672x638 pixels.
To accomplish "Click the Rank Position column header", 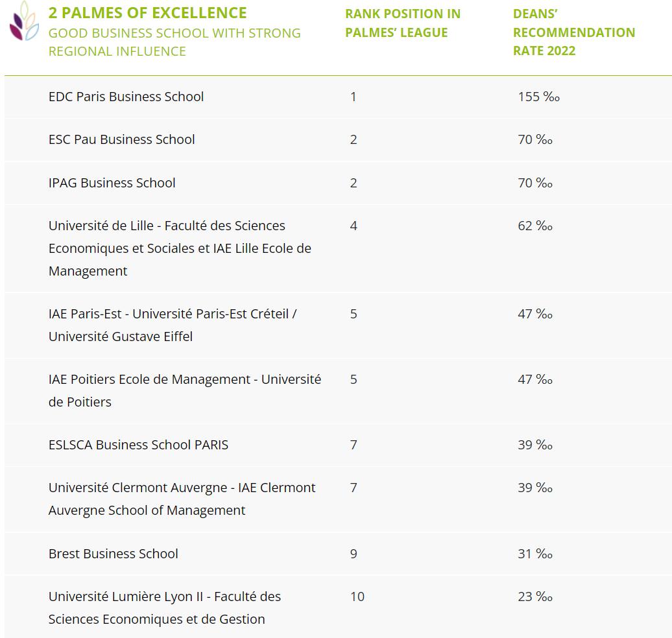I will 402,23.
